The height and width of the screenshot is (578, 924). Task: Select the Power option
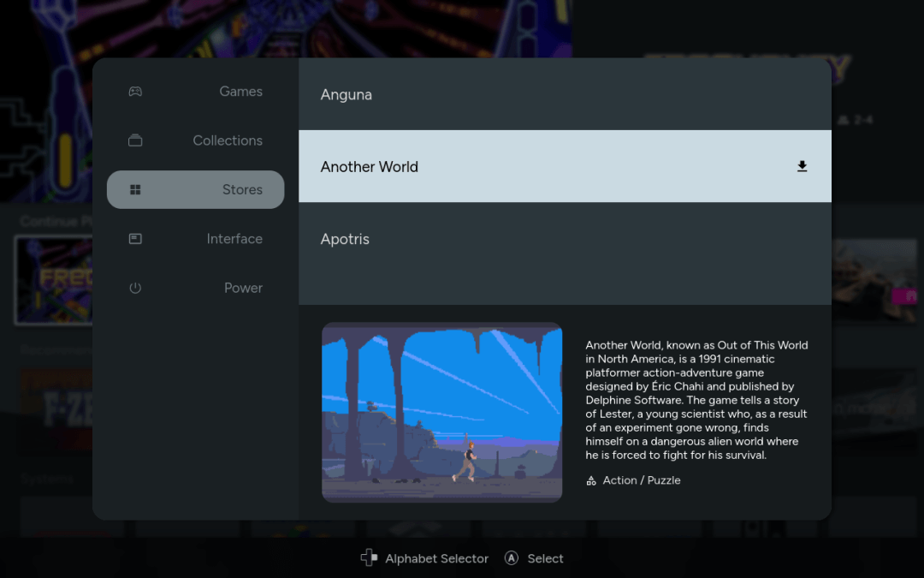coord(243,288)
